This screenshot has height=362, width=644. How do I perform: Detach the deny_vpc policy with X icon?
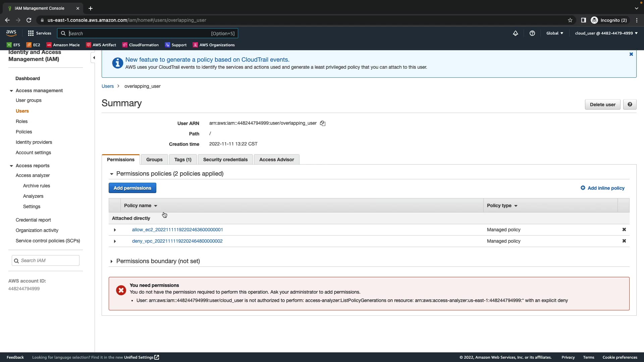point(624,241)
